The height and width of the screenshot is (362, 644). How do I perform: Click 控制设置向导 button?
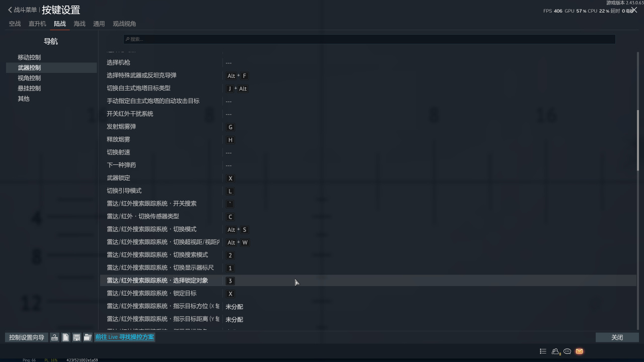point(27,337)
